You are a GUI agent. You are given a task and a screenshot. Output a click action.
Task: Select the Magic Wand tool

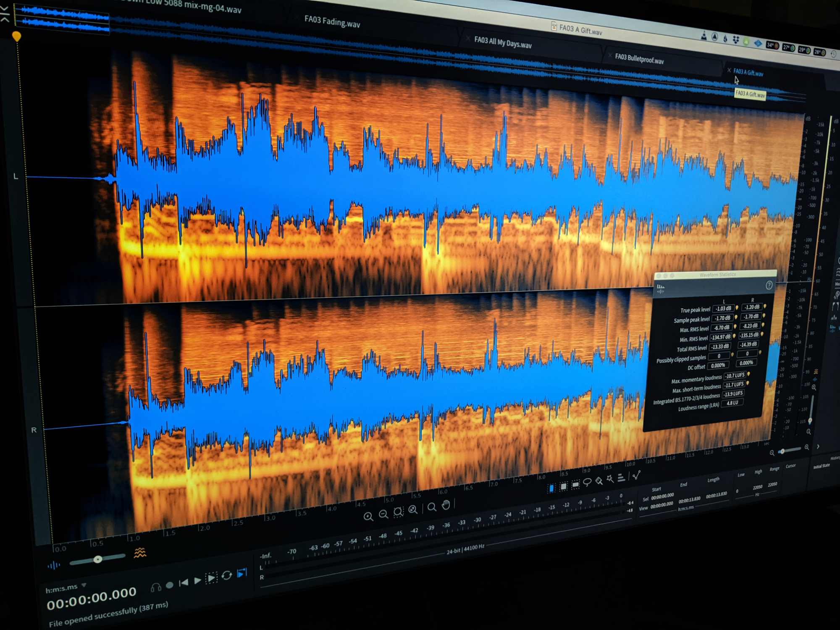coord(610,479)
